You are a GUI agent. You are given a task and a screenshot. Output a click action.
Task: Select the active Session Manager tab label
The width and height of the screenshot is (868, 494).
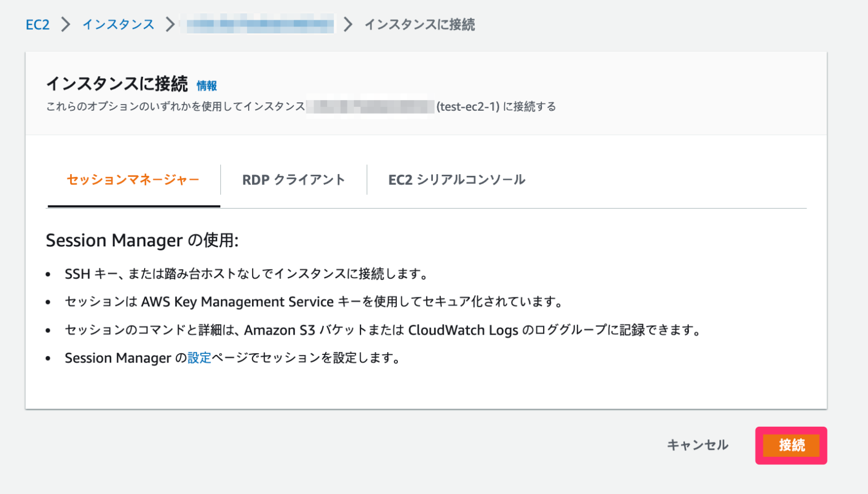click(x=132, y=180)
